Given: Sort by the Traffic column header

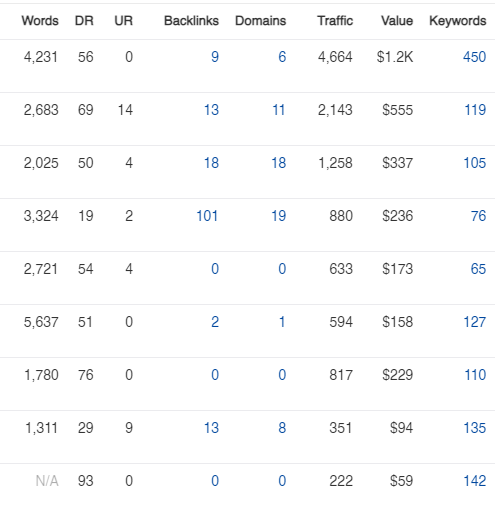Looking at the screenshot, I should 335,21.
